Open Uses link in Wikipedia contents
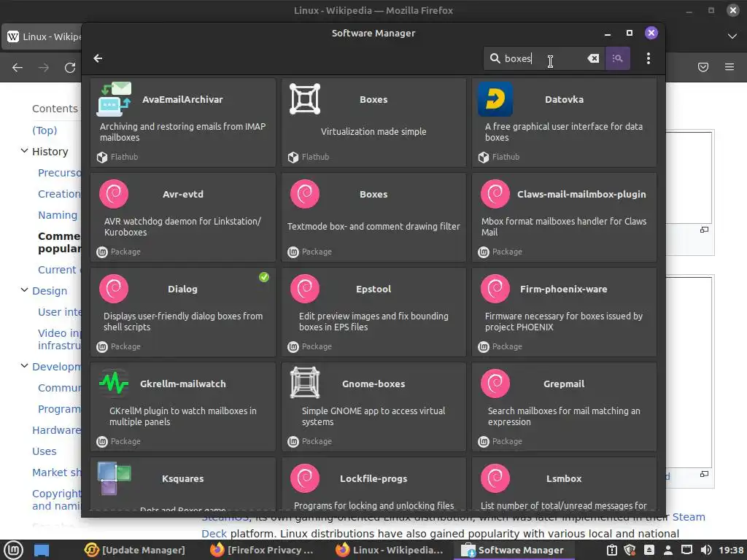The image size is (747, 560). tap(44, 451)
